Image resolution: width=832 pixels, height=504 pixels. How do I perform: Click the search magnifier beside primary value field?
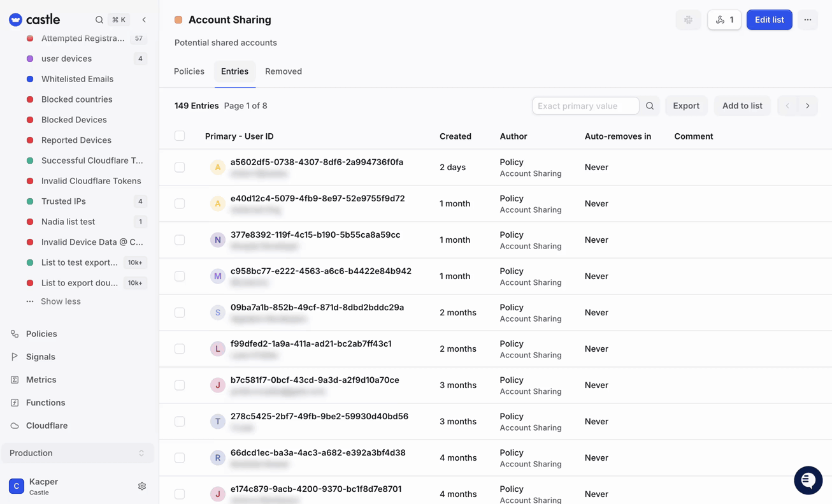tap(650, 106)
